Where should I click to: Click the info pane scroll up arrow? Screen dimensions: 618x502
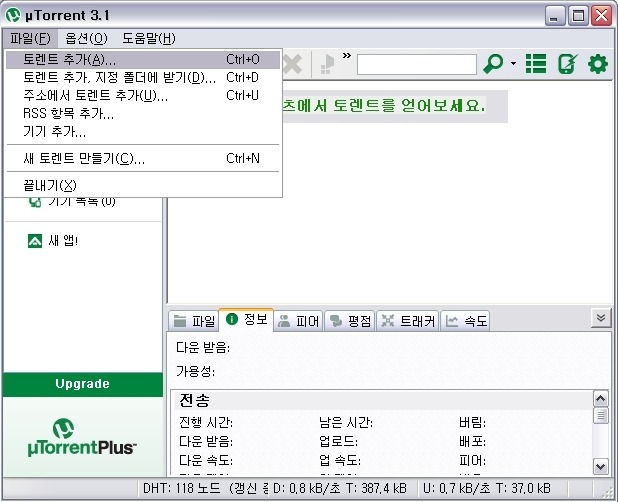601,399
